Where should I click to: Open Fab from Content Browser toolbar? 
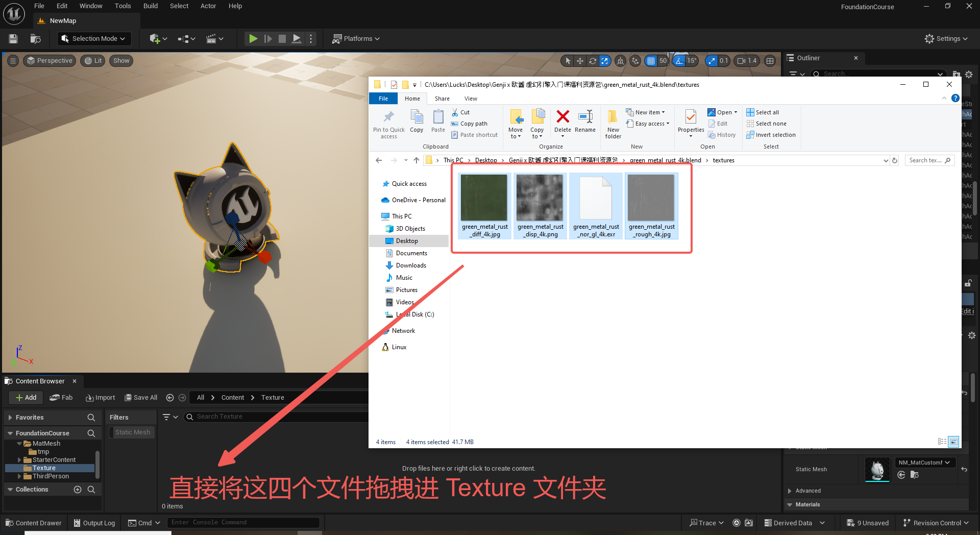tap(61, 398)
